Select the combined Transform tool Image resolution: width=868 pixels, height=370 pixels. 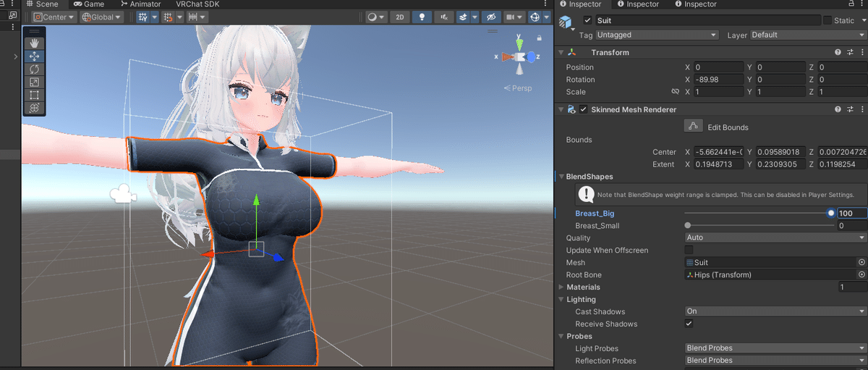point(34,108)
